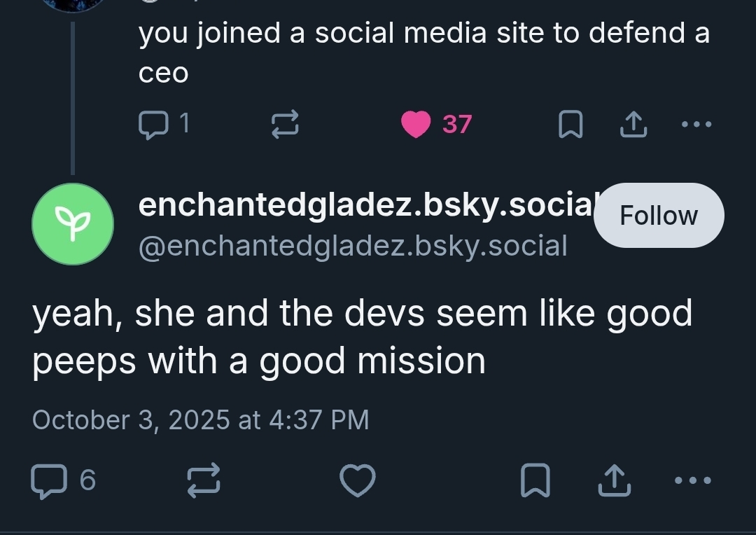Tap the grey @enchantedgladez.bsky.social handle

353,246
